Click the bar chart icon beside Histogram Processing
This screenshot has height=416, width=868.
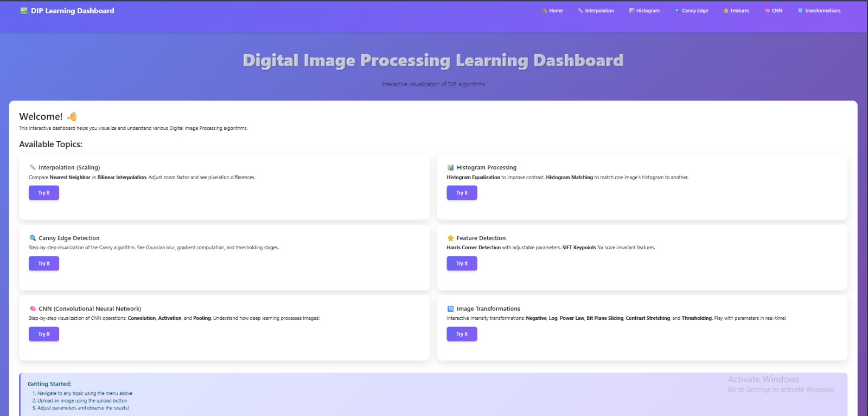[x=450, y=168]
